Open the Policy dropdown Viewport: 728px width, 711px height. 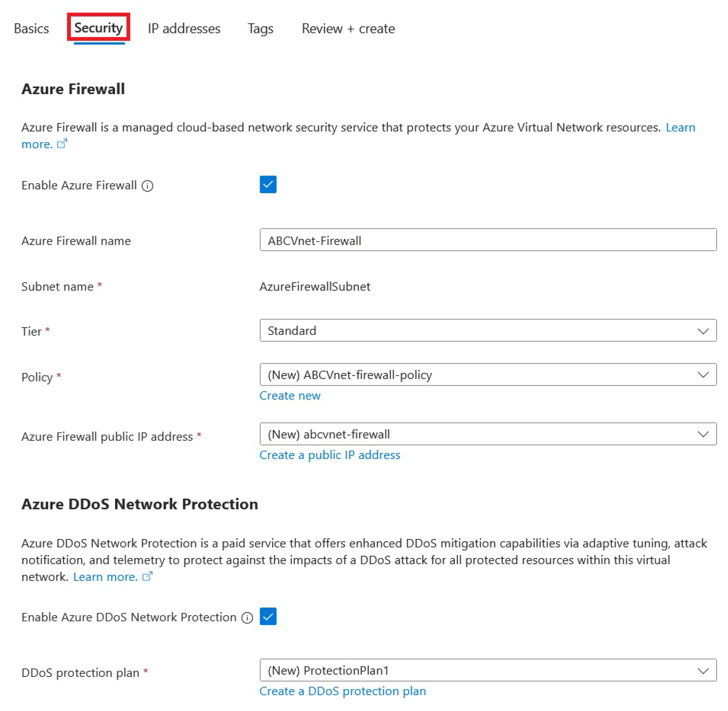tap(487, 375)
